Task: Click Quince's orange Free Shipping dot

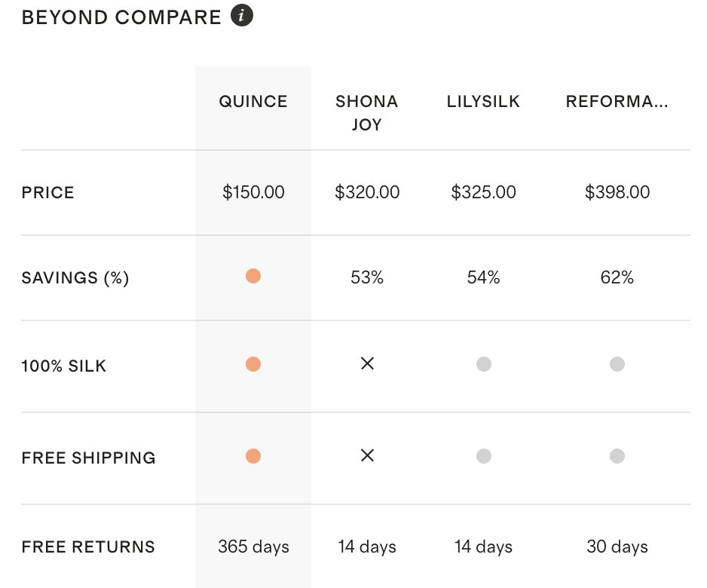Action: point(253,456)
